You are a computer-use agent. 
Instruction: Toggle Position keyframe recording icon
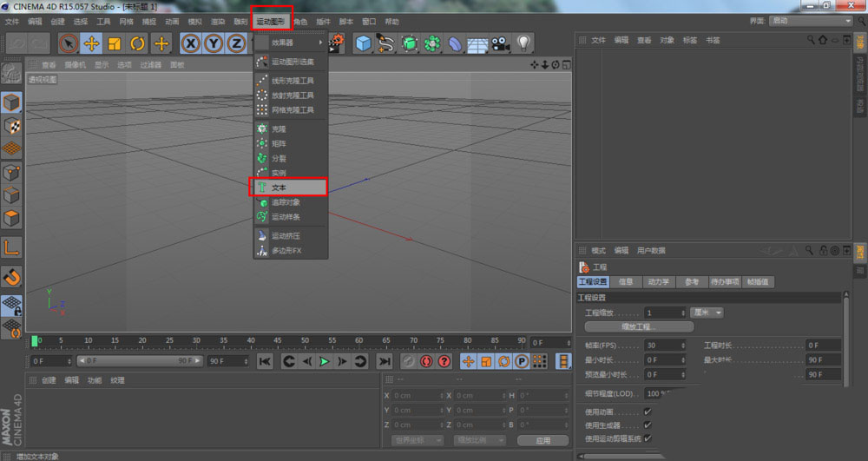tap(469, 361)
